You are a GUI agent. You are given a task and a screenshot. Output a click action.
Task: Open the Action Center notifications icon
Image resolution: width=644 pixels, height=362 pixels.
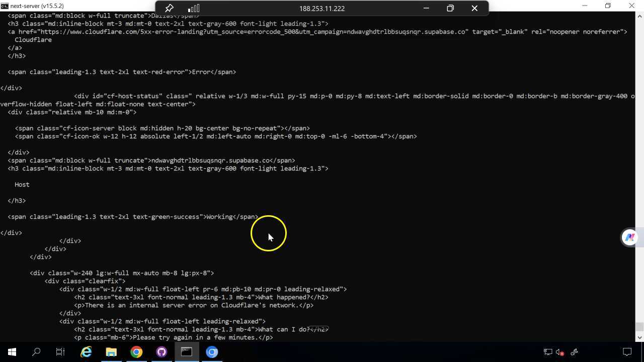pos(627,352)
